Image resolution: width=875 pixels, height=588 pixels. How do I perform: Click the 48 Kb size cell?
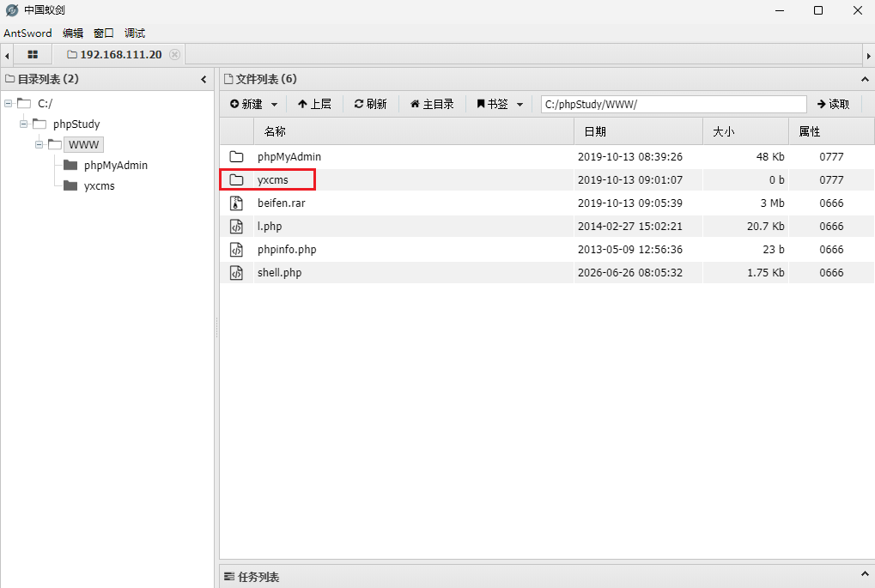pos(770,157)
